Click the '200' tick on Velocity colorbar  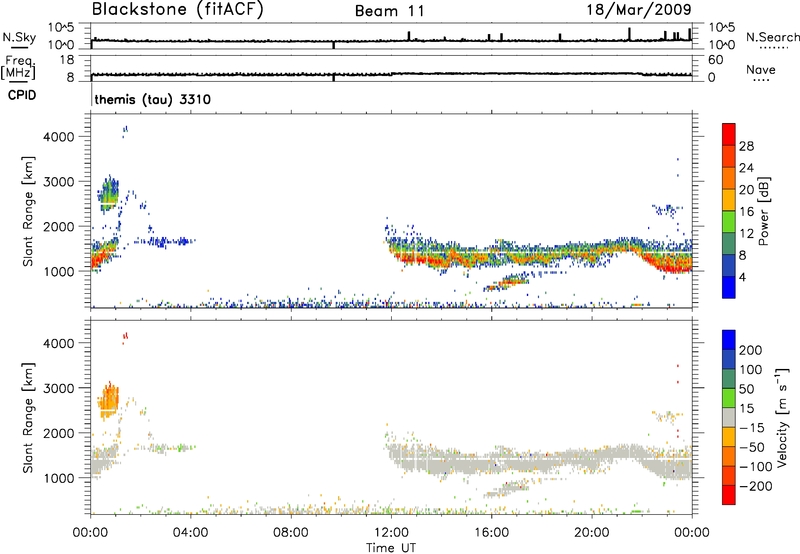pos(751,350)
